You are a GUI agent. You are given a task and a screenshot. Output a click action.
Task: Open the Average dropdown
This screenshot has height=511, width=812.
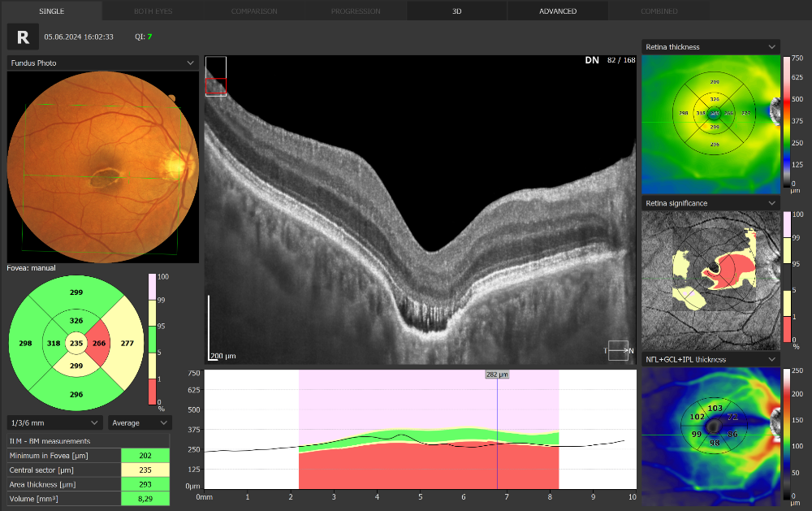[x=140, y=422]
